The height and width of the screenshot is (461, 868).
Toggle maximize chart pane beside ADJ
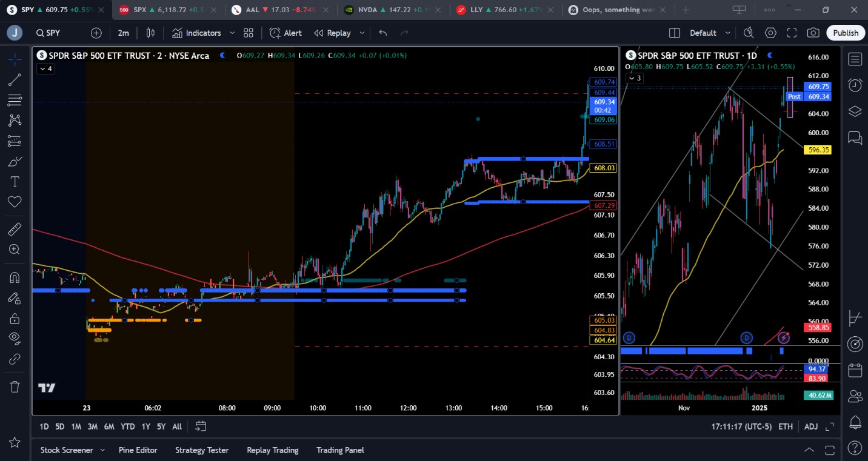pyautogui.click(x=830, y=426)
